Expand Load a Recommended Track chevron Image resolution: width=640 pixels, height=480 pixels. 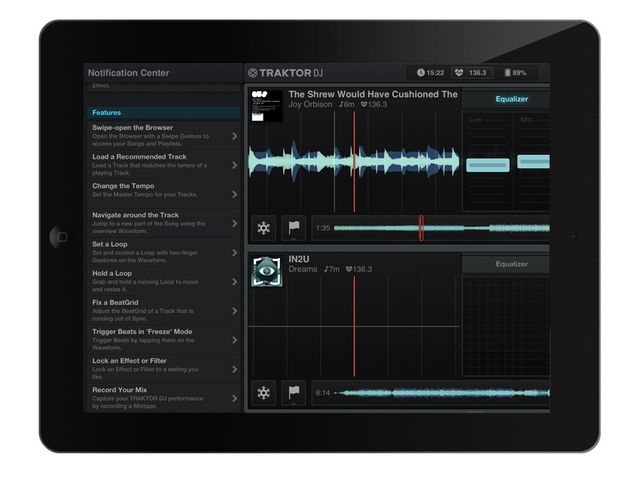click(x=235, y=165)
